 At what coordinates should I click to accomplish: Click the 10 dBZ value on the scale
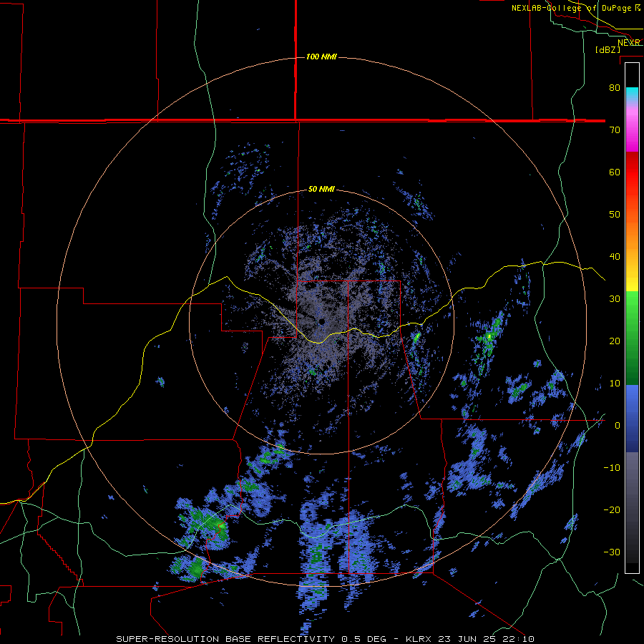[615, 384]
